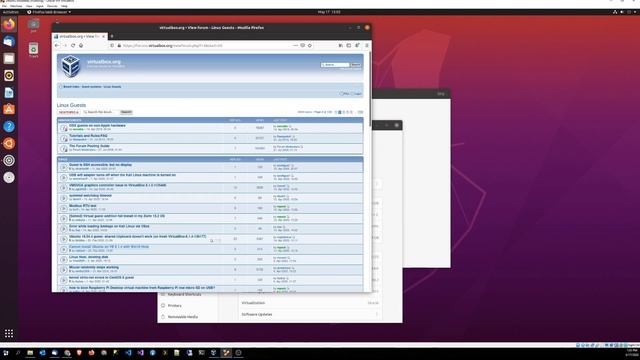This screenshot has width=640, height=360.
Task: Open 'Mouse randomly stops working' topic
Action: [x=94, y=267]
